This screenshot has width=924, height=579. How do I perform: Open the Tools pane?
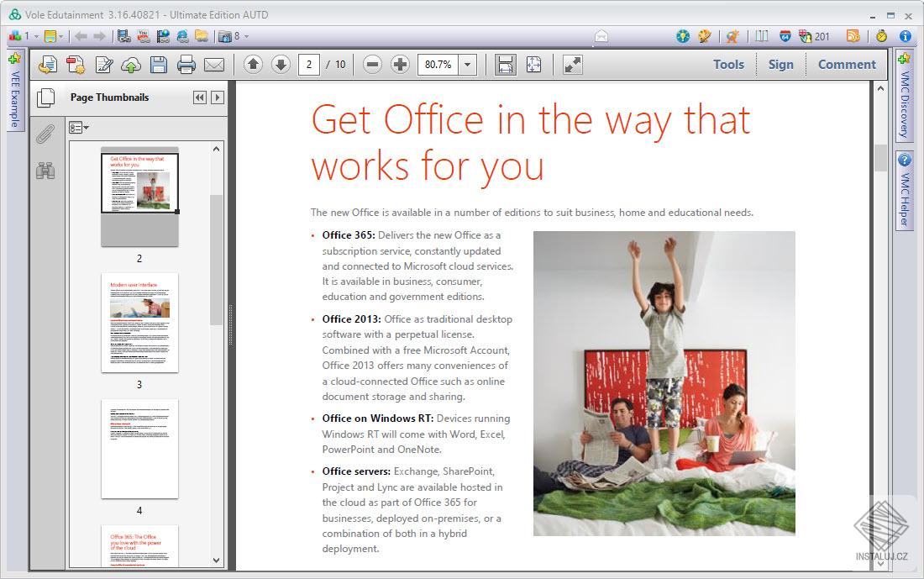click(728, 64)
